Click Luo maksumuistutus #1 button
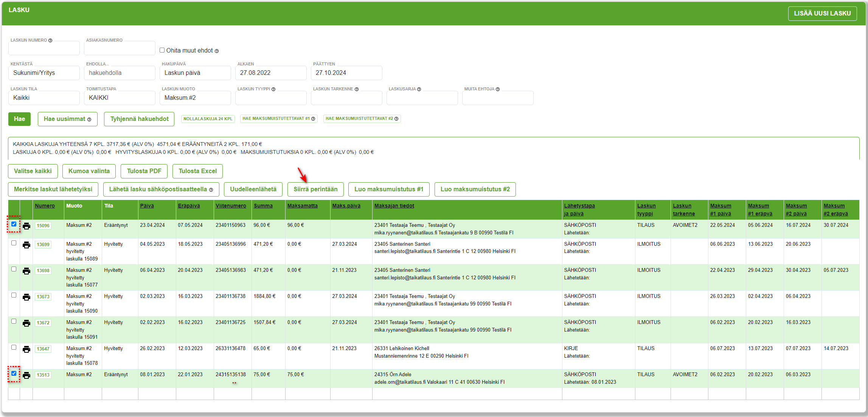Viewport: 868px width, 417px height. pyautogui.click(x=389, y=189)
